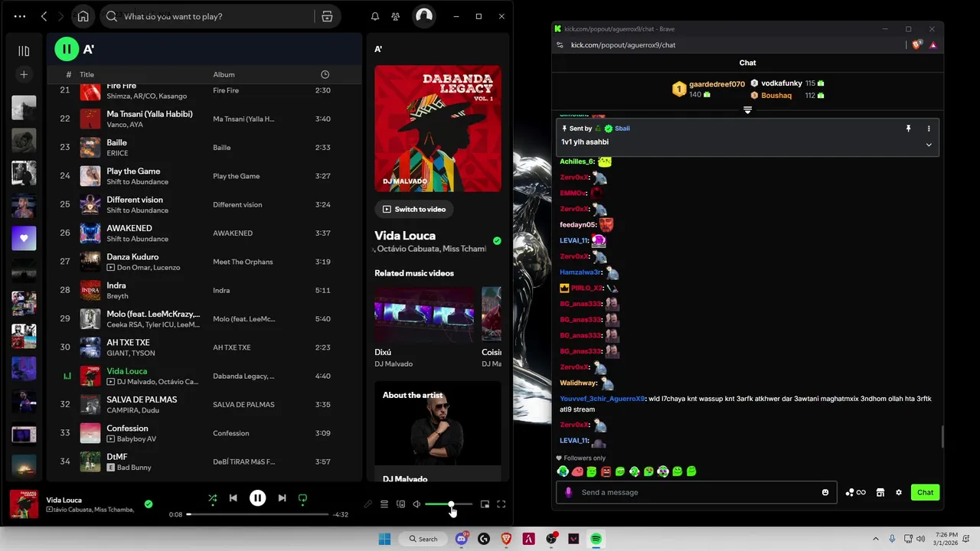Toggle shuffle in Spotify player bar
Image resolution: width=980 pixels, height=551 pixels.
point(212,498)
